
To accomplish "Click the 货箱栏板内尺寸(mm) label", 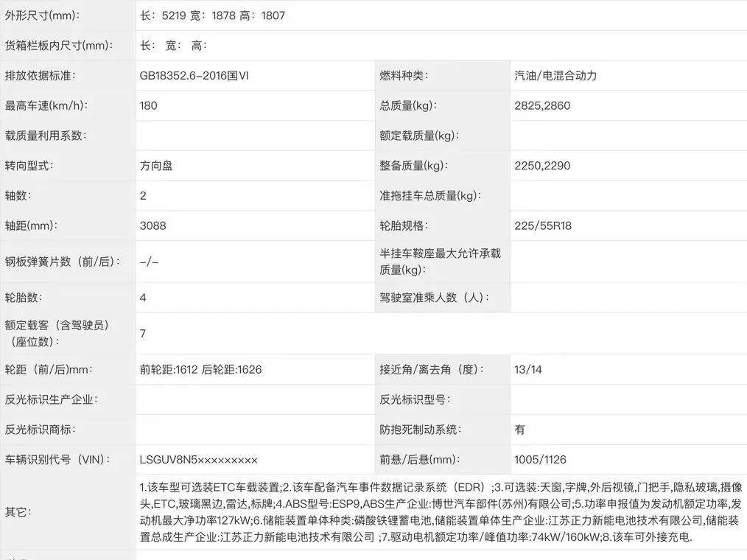I will 58,46.
